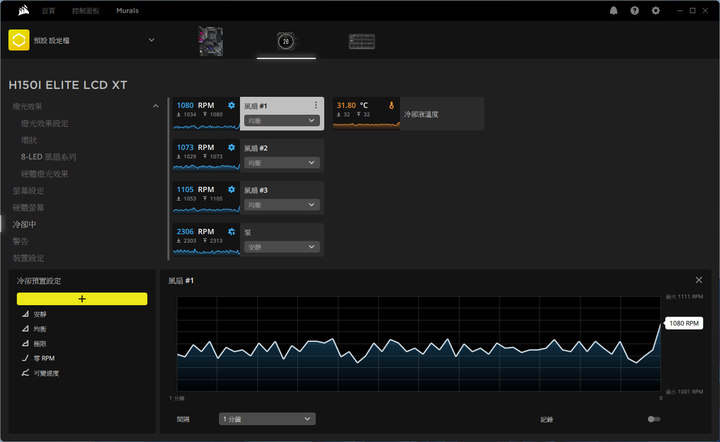Click the blue gear on 1080 RPM sensor

click(231, 105)
